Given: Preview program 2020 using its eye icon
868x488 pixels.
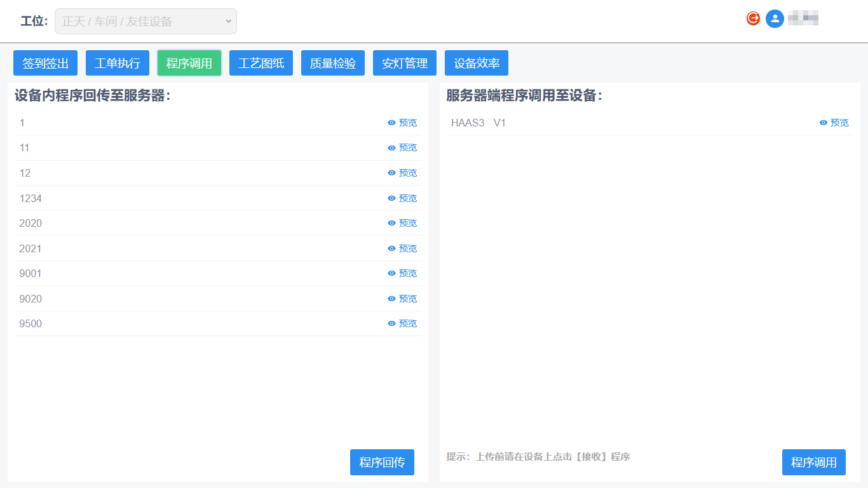Looking at the screenshot, I should pos(391,223).
